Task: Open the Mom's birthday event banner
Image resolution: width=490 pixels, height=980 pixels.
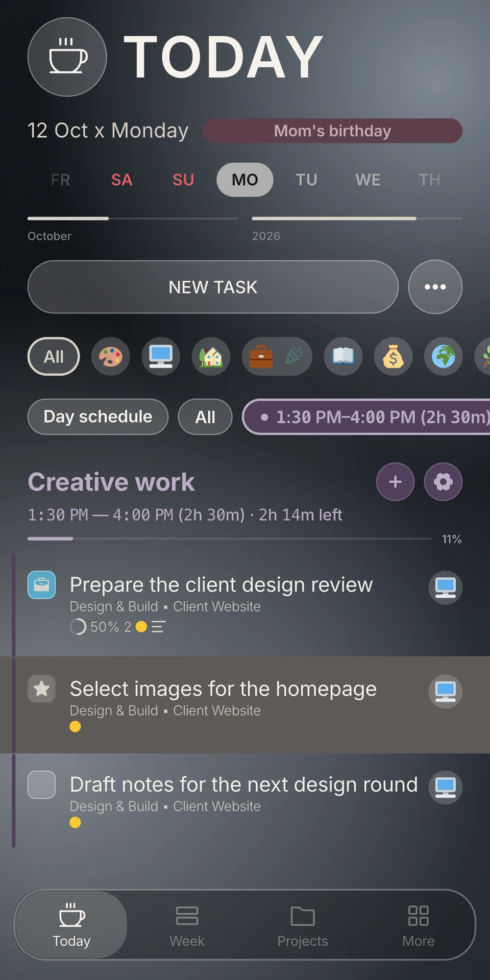Action: pos(333,131)
